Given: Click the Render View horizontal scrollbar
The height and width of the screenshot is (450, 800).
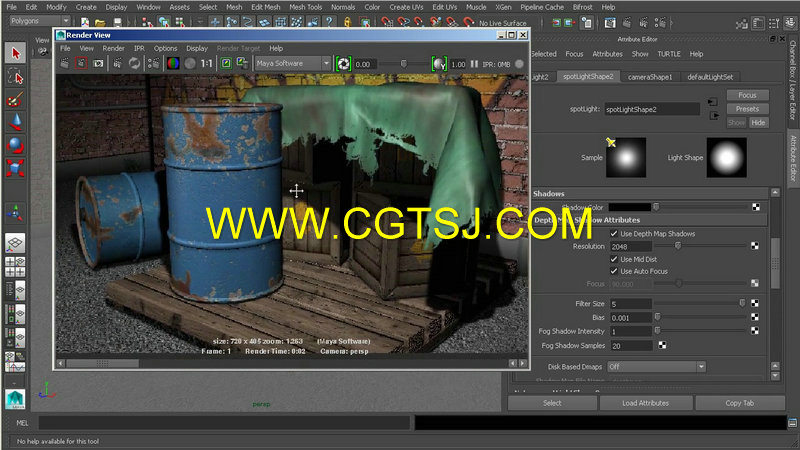Looking at the screenshot, I should pyautogui.click(x=290, y=363).
